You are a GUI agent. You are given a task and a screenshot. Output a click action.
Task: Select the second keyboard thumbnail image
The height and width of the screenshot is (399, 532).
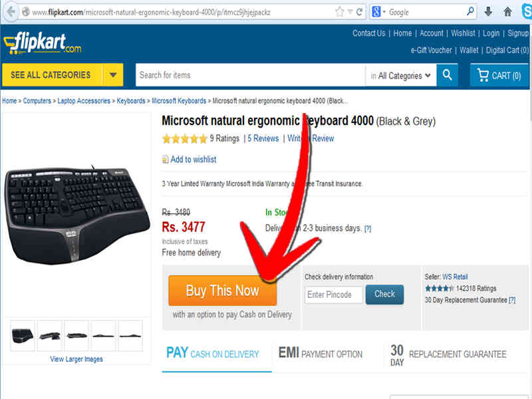(49, 336)
